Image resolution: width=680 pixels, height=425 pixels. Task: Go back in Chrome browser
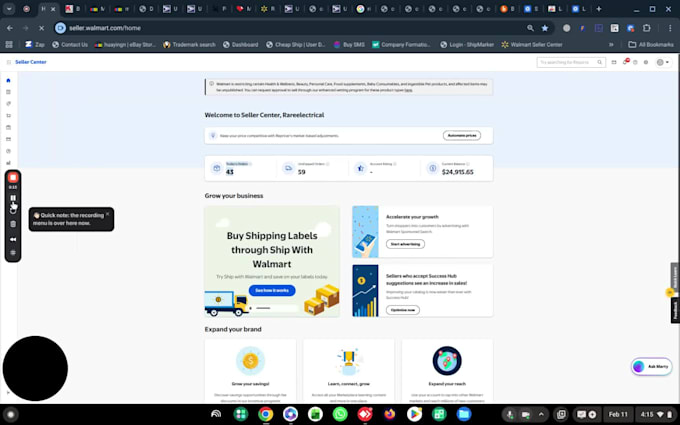(10, 28)
